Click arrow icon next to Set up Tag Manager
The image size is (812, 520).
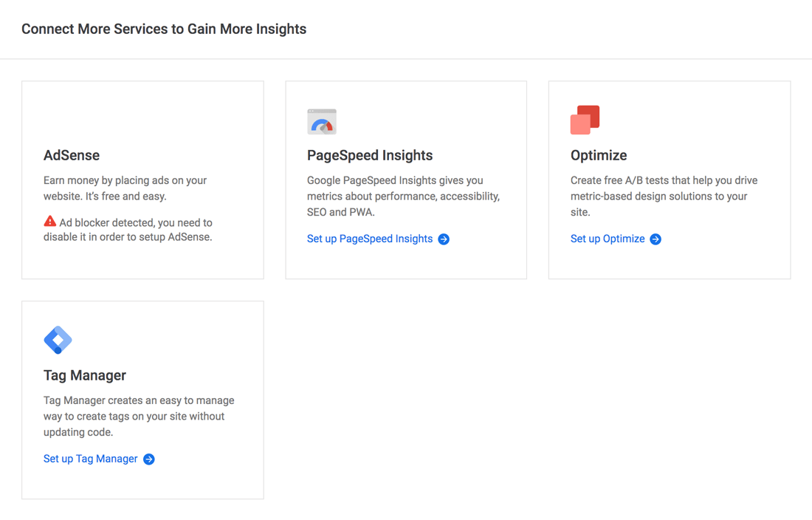coord(148,459)
